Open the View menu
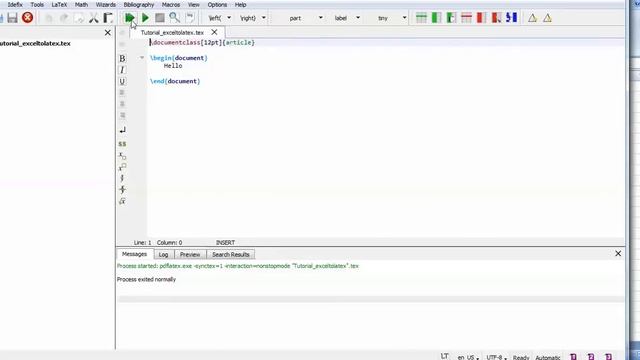 (193, 4)
